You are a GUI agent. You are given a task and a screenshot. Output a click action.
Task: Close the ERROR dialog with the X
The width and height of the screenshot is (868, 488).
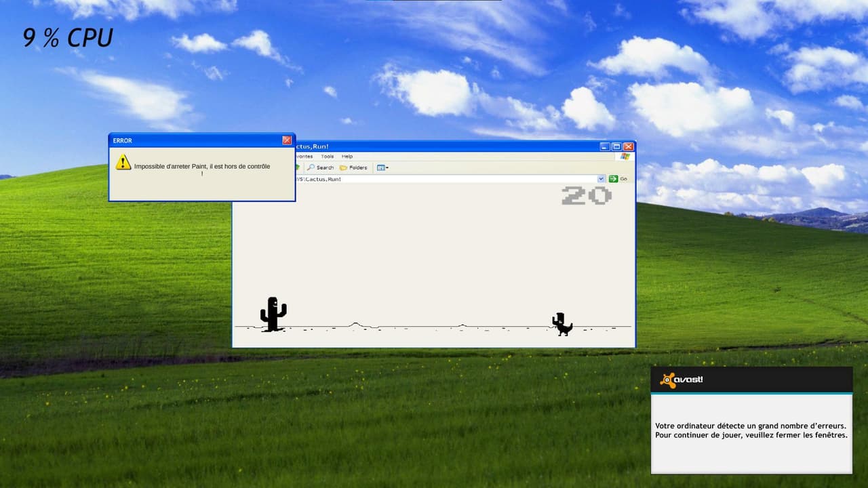(x=287, y=140)
